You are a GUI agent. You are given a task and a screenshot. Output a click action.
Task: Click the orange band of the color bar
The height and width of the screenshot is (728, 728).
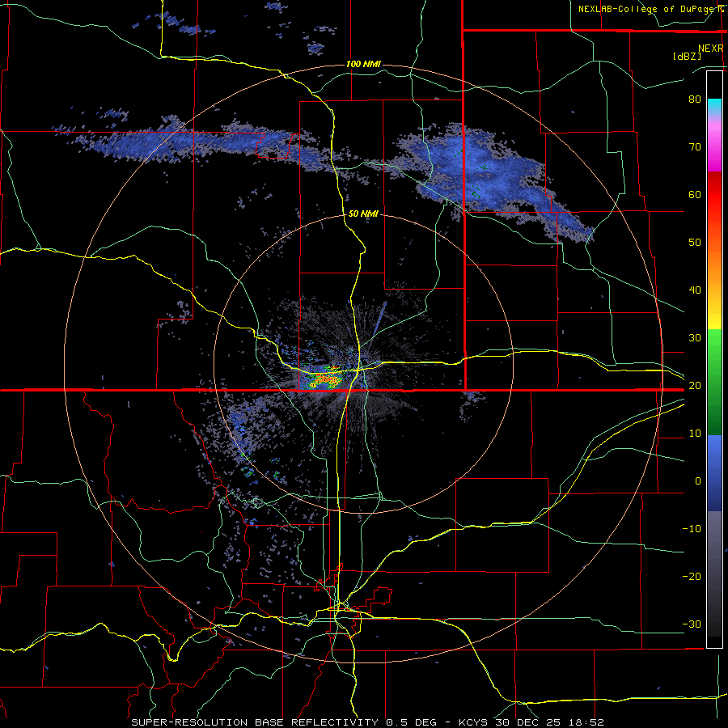714,262
